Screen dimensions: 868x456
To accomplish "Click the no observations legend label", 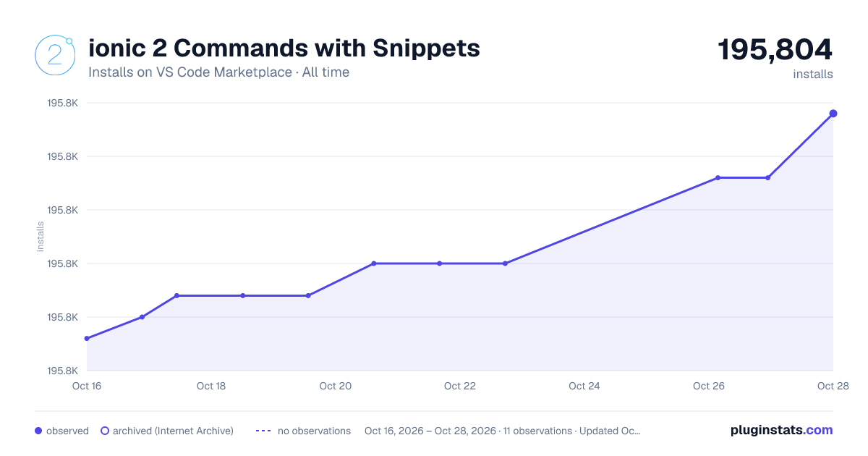I will point(314,431).
